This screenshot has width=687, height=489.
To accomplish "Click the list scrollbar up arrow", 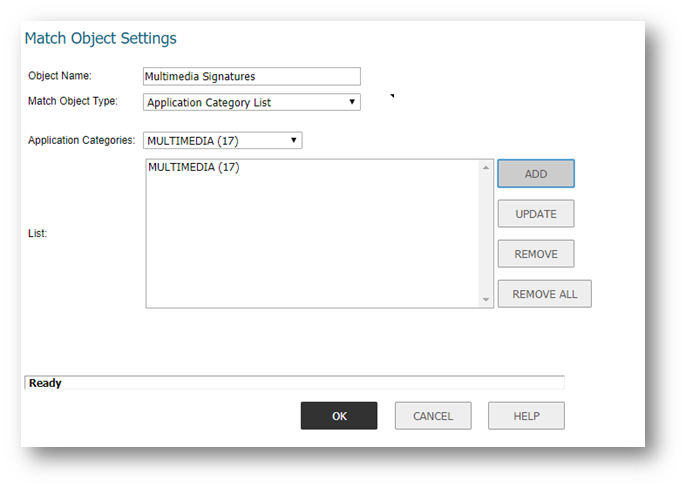I will click(486, 168).
